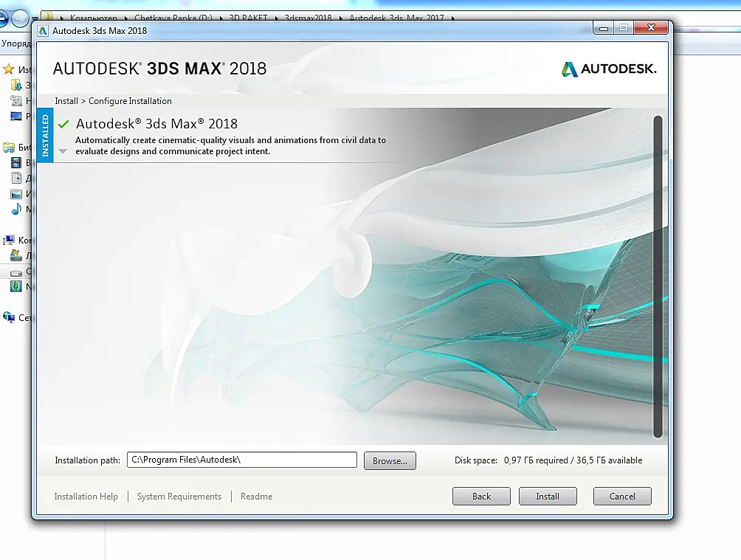Expand the Autodesk 3ds Max 2018 options arrow

coord(63,151)
